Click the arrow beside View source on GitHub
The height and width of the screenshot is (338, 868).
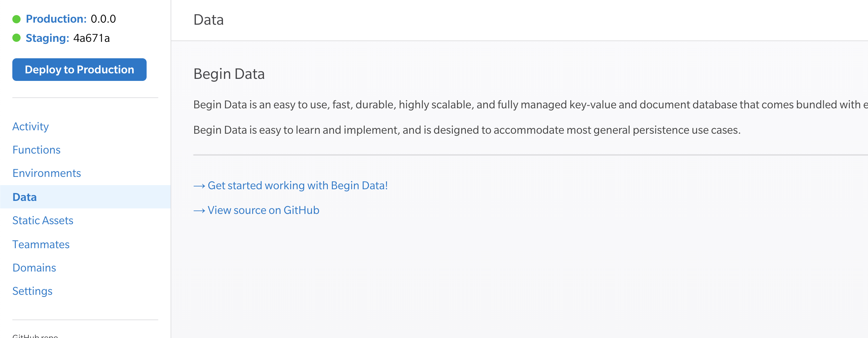(199, 210)
